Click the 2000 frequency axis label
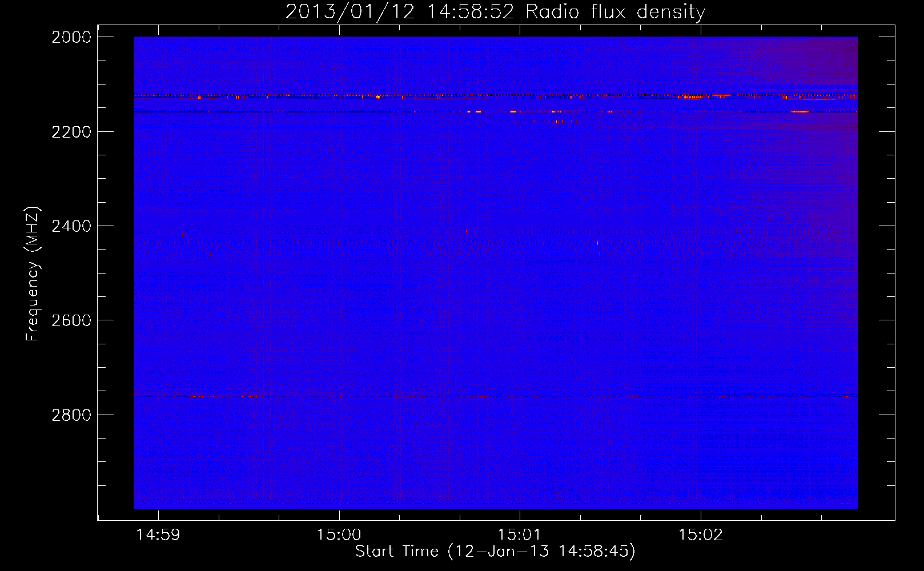This screenshot has height=571, width=924. [71, 37]
